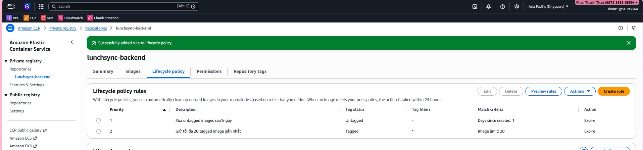Click the Preview rules button
Image resolution: width=644 pixels, height=150 pixels.
point(543,91)
